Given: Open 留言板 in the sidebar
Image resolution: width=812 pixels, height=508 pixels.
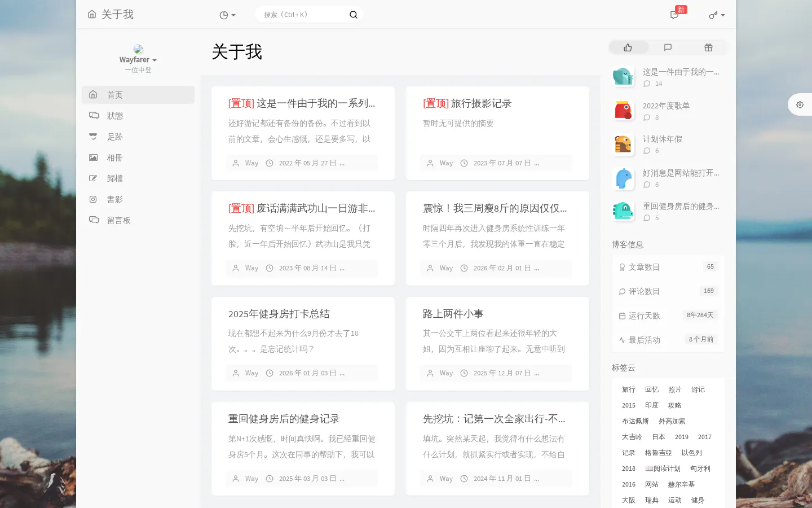Looking at the screenshot, I should pyautogui.click(x=138, y=220).
